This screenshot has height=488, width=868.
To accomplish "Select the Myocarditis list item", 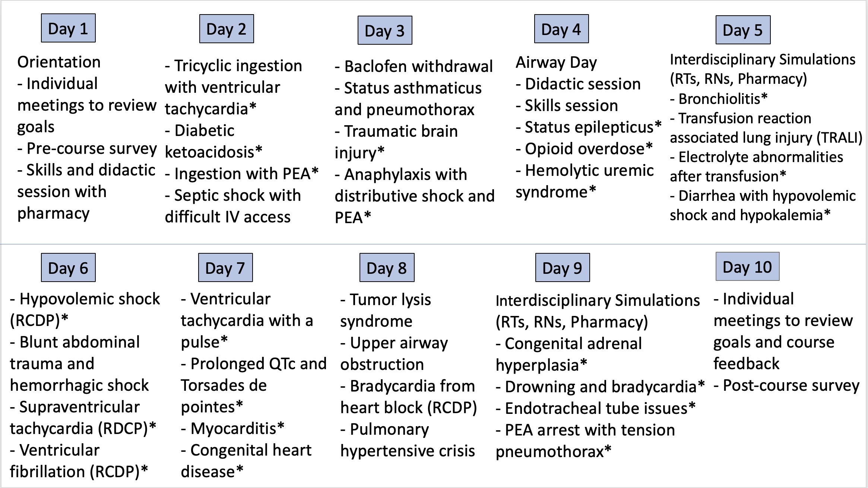I will [x=232, y=428].
